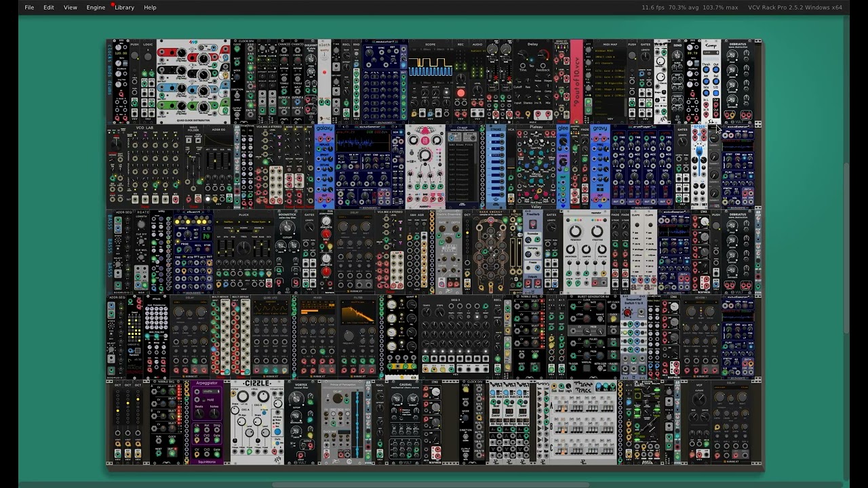Click the heart logo on glee module
Screen dimensions: 868x488
563,205
